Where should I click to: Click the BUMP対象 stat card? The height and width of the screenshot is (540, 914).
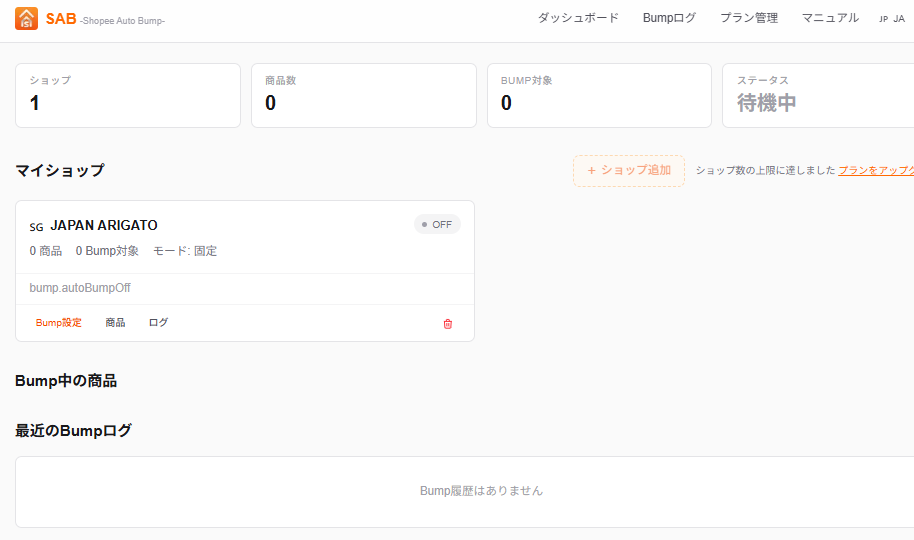coord(599,96)
